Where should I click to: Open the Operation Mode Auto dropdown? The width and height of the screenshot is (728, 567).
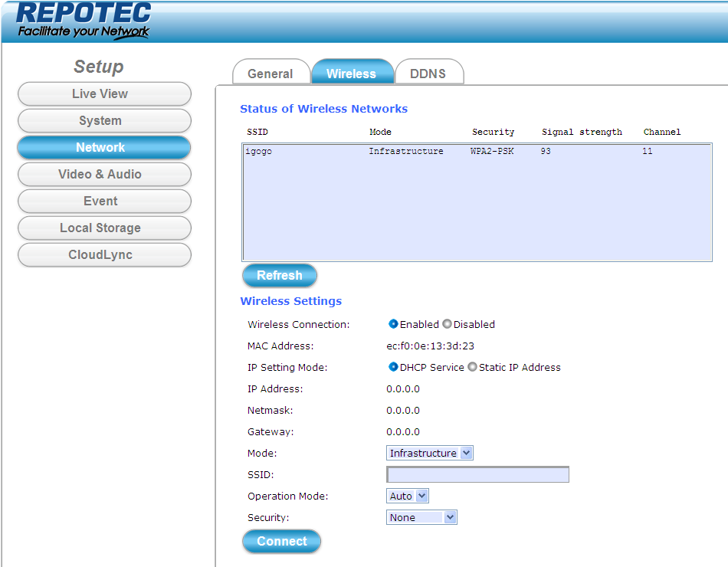pyautogui.click(x=407, y=496)
